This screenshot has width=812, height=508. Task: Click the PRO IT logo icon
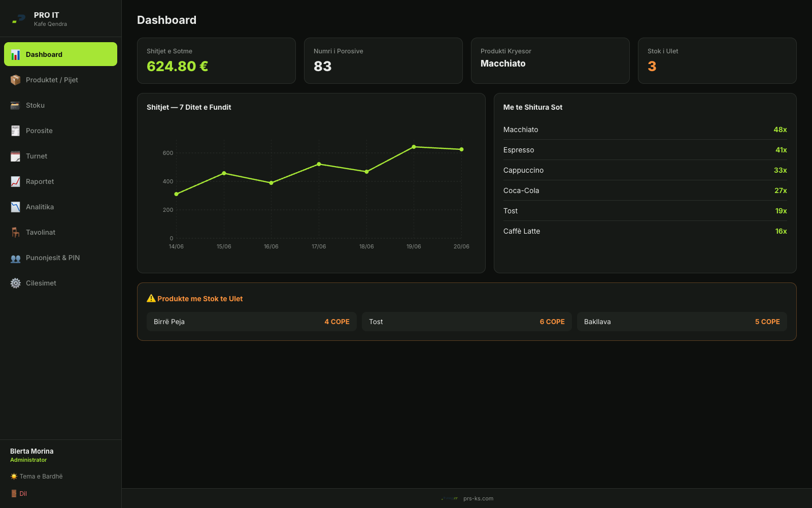[x=19, y=19]
